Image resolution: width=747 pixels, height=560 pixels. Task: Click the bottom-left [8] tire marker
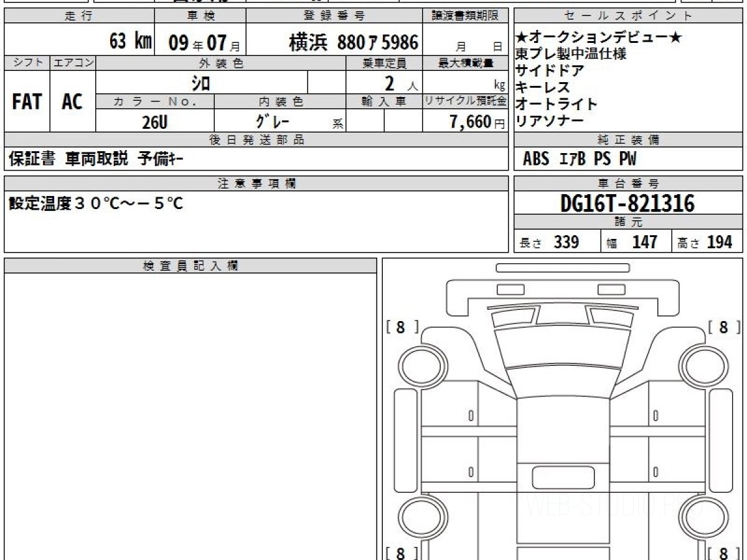[402, 553]
